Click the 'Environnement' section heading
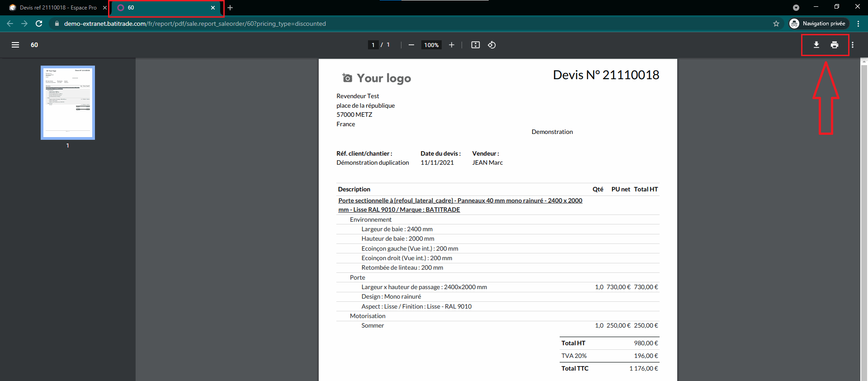Screen dimensions: 868x381 click(x=371, y=219)
